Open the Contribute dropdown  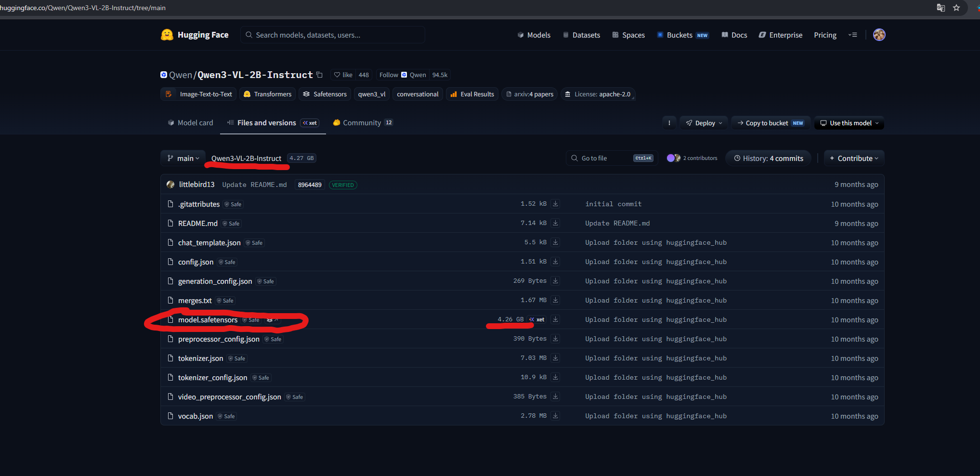pos(854,158)
